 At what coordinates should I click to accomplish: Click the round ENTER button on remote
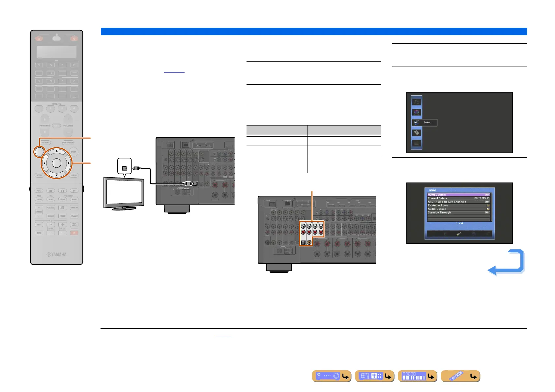(x=57, y=163)
